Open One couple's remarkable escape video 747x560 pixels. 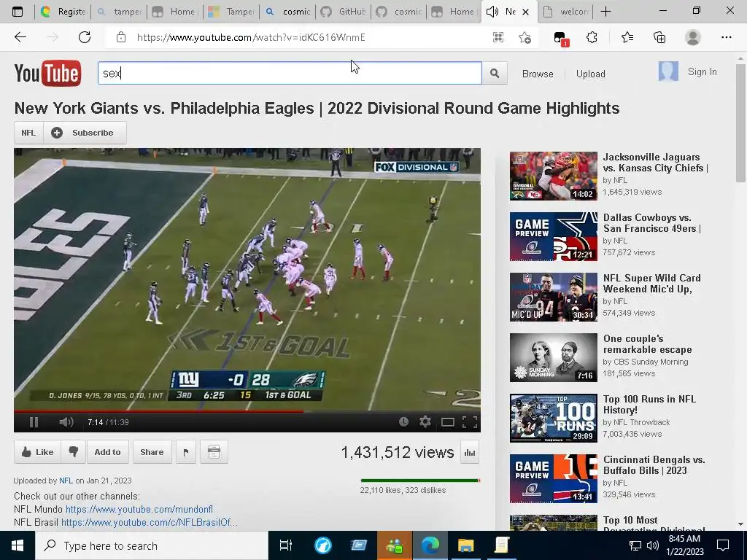(648, 344)
